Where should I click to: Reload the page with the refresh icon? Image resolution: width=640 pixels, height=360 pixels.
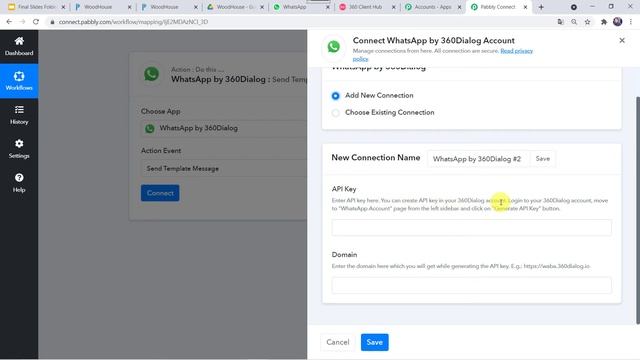(x=36, y=22)
